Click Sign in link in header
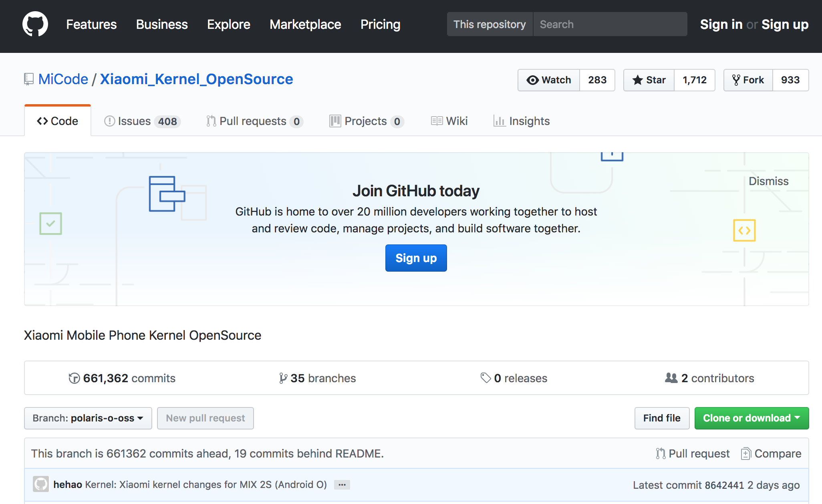Screen dimensions: 822x504 click(x=721, y=24)
